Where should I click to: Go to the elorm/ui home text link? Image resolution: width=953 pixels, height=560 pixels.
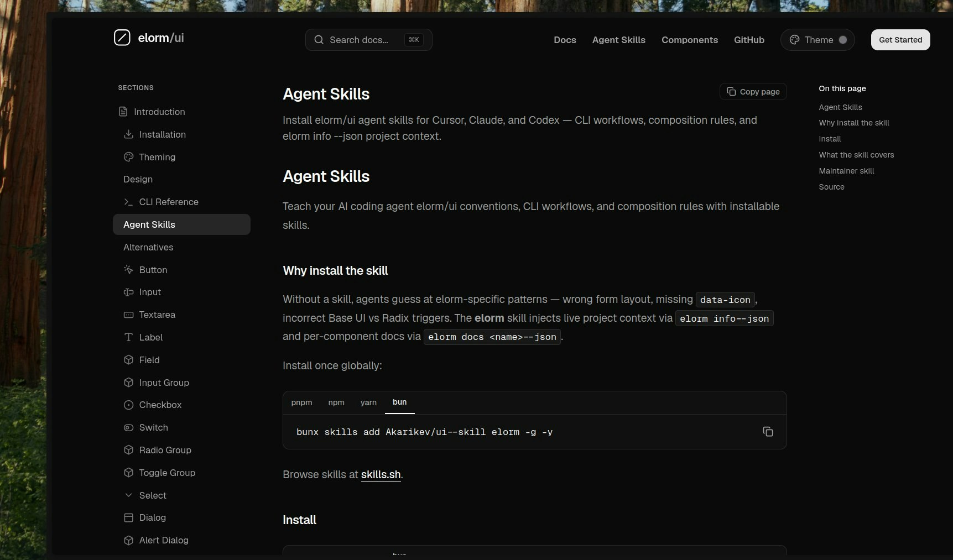click(x=161, y=38)
